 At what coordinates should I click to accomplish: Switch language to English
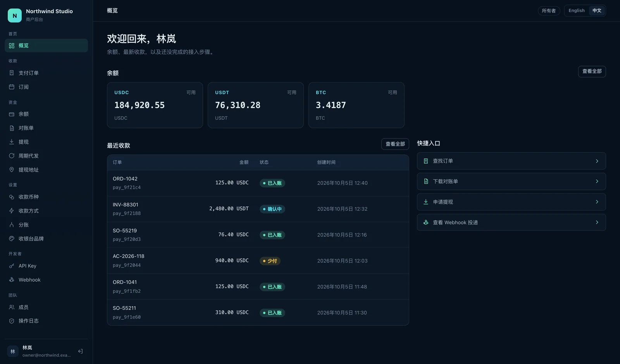coord(577,10)
